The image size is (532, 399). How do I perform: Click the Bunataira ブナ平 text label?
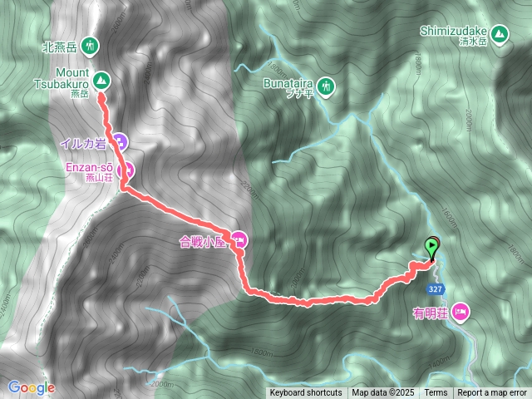(288, 88)
